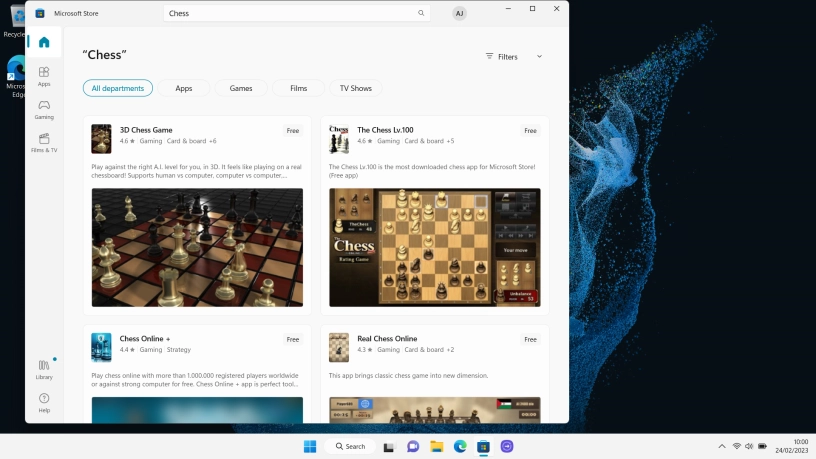816x459 pixels.
Task: Expand the Filters dropdown
Action: [x=502, y=57]
